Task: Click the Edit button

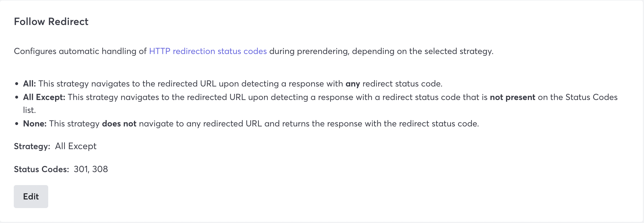Action: 31,196
